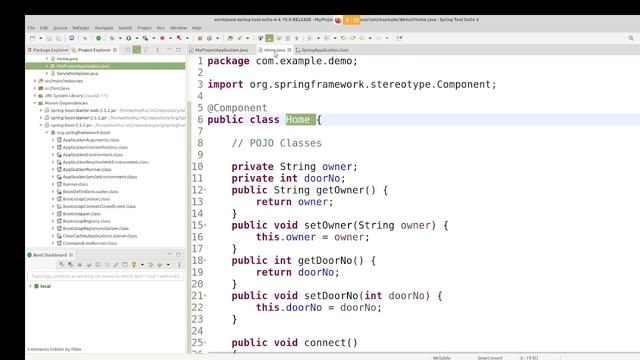This screenshot has width=640, height=360.
Task: Collapse the org.springframework.boot package
Action: point(47,133)
